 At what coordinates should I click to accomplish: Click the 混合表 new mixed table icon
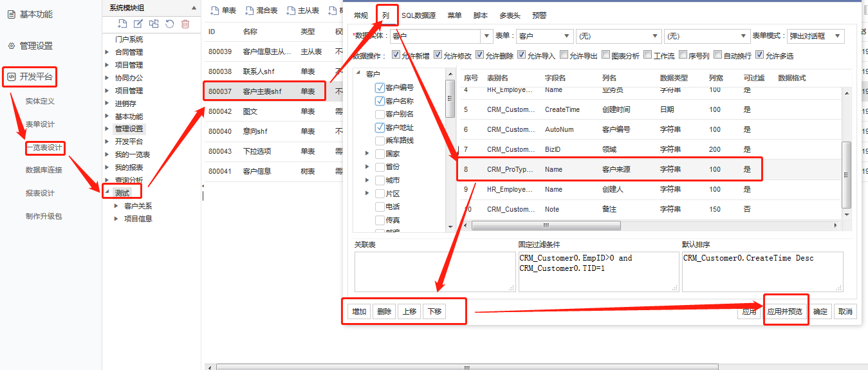pyautogui.click(x=250, y=11)
